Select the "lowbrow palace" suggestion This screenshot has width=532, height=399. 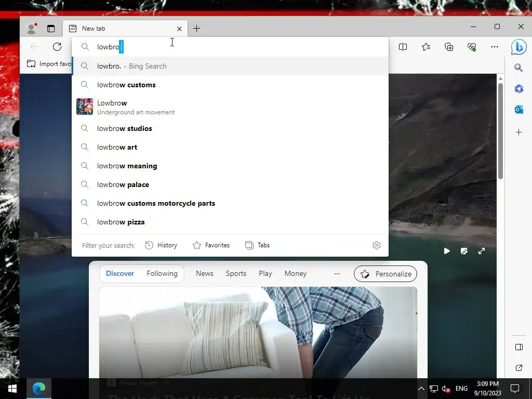coord(230,184)
